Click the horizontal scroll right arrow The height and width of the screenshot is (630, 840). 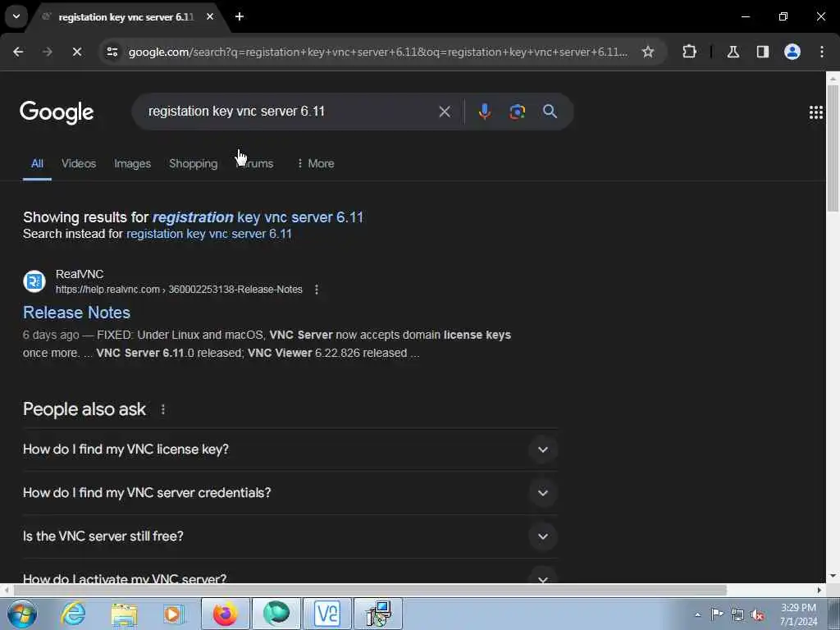(x=819, y=590)
